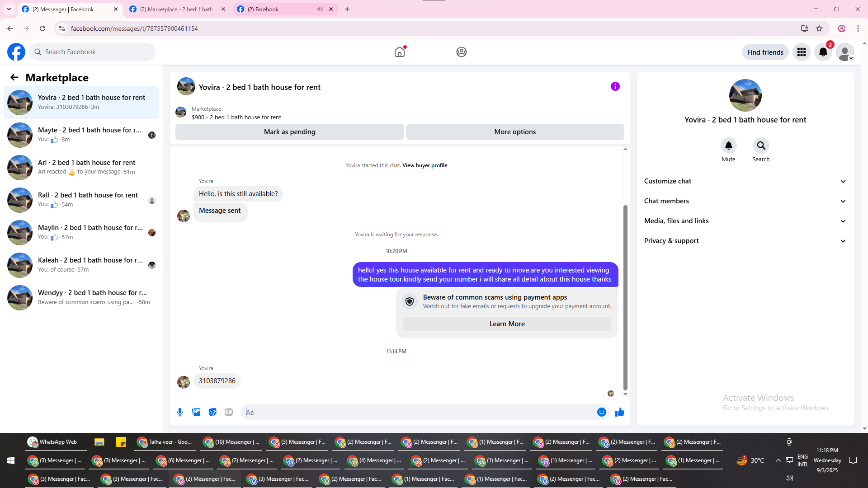Expand Customize chat section
This screenshot has height=488, width=868.
click(x=745, y=181)
